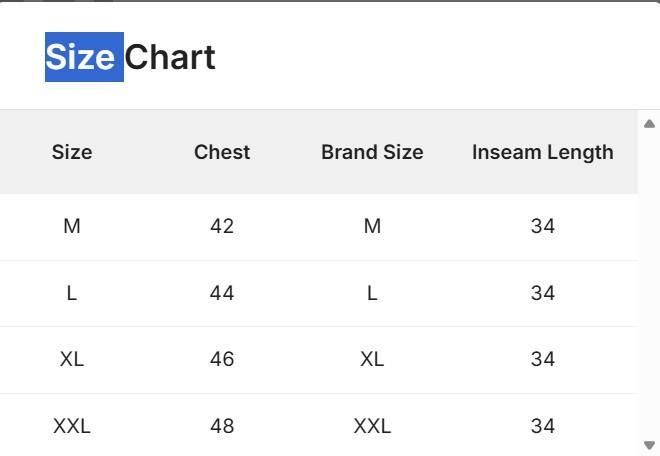Select the "Size" column header
This screenshot has width=660, height=456.
72,152
